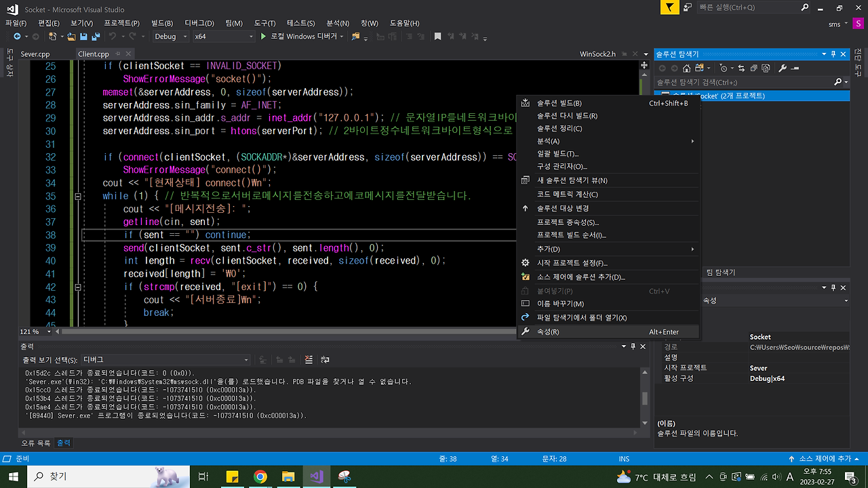Open the Windows Start menu
Screen dimensions: 868x488
[15, 476]
